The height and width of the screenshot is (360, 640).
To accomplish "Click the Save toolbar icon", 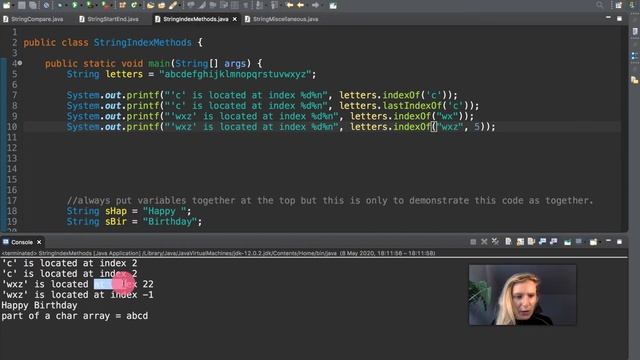I will [22, 5].
